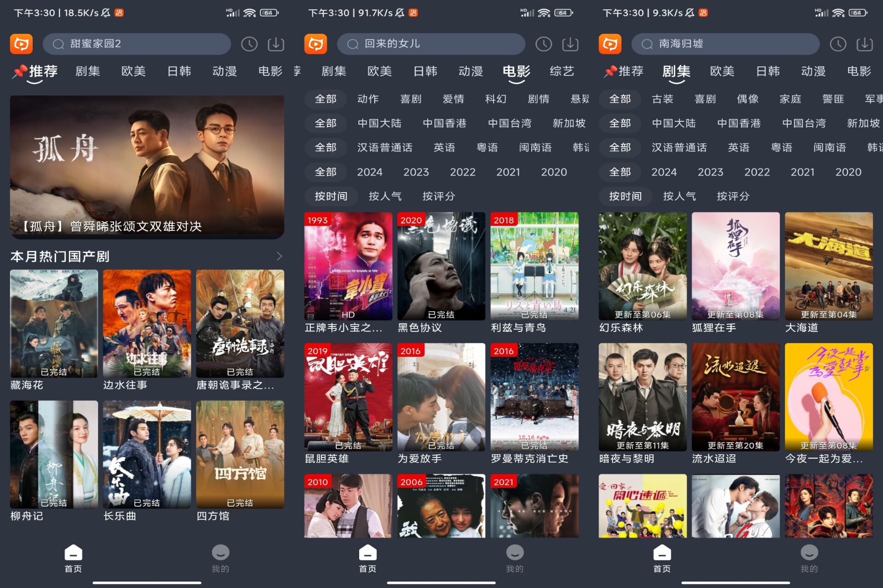Open downloads via the download arrow icon
883x588 pixels.
click(x=275, y=44)
